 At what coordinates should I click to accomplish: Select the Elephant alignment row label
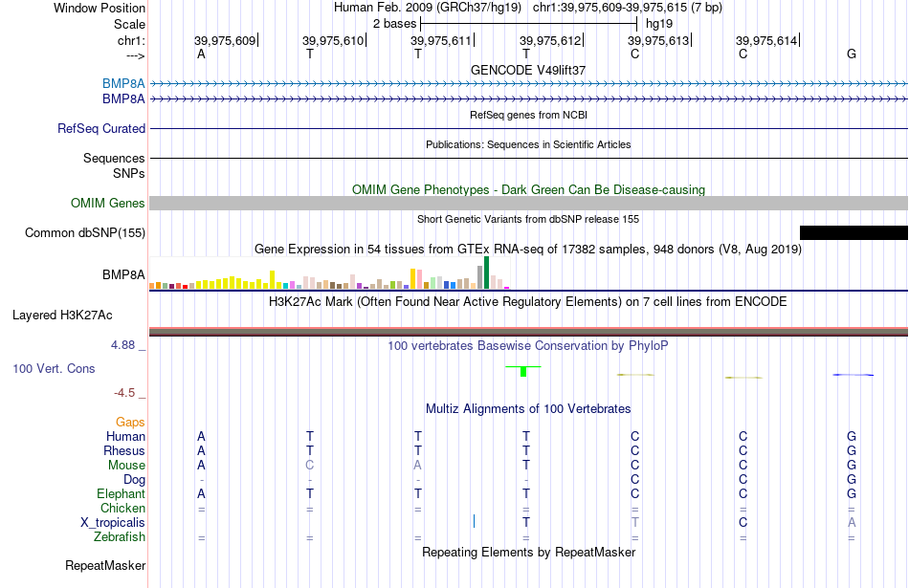121,493
